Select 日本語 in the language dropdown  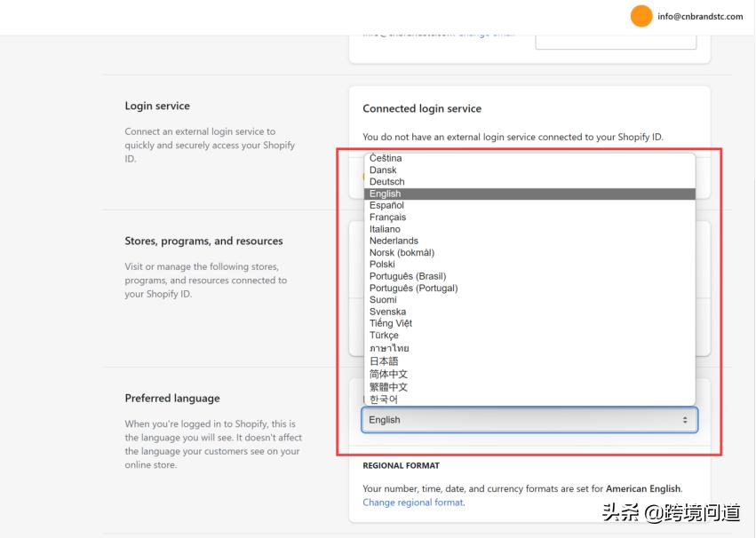(384, 361)
